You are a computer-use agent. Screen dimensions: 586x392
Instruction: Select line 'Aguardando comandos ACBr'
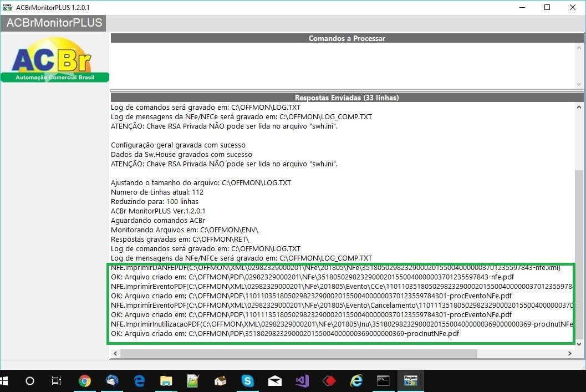tap(157, 221)
